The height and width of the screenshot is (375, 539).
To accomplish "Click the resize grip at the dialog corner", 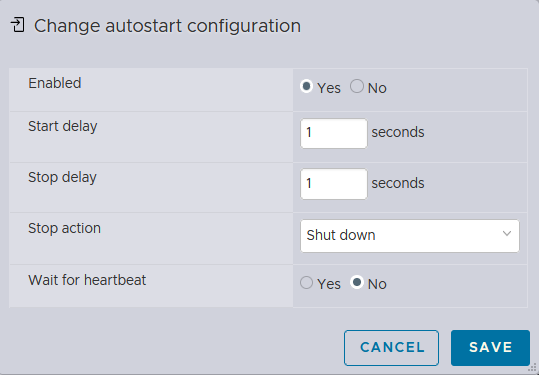I will [532, 368].
